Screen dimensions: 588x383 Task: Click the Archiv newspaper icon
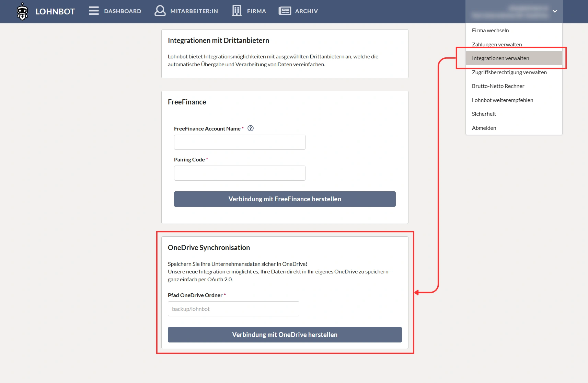pos(285,11)
